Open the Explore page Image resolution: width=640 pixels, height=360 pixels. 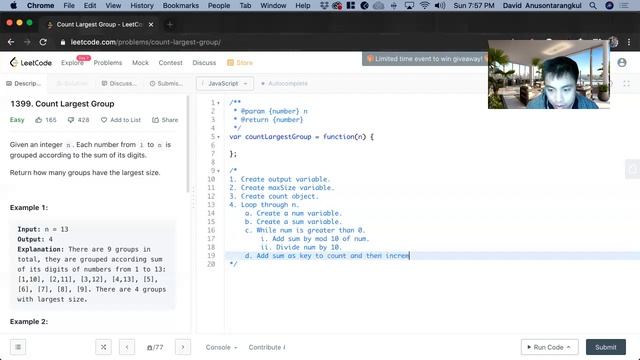72,62
